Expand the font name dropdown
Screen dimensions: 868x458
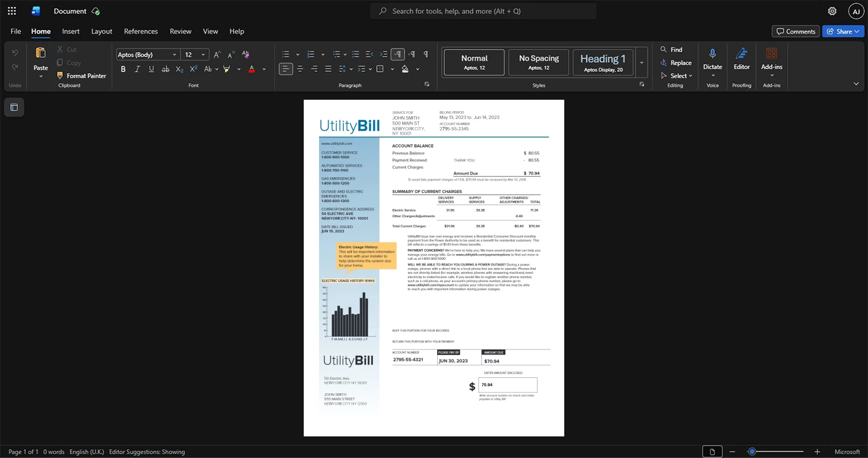175,55
